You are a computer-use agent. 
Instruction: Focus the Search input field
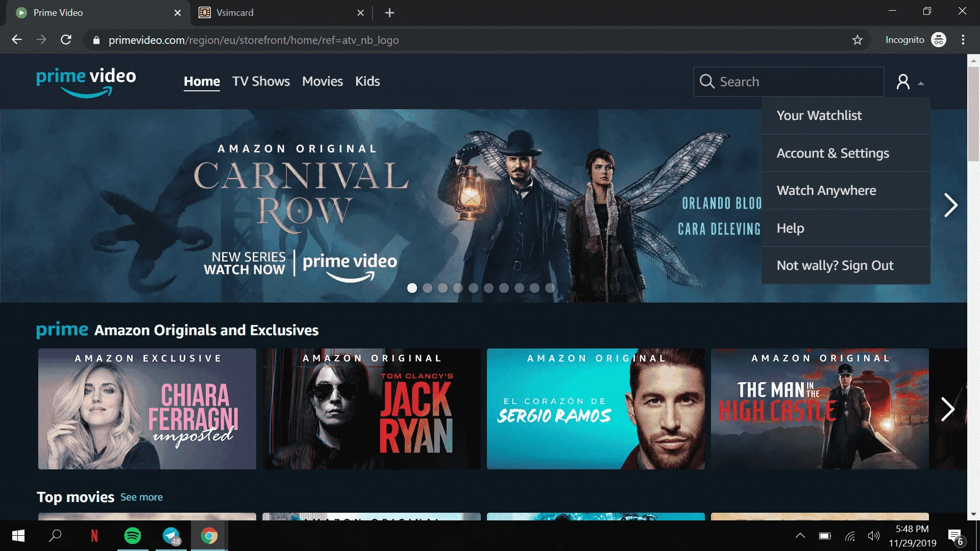[x=789, y=82]
